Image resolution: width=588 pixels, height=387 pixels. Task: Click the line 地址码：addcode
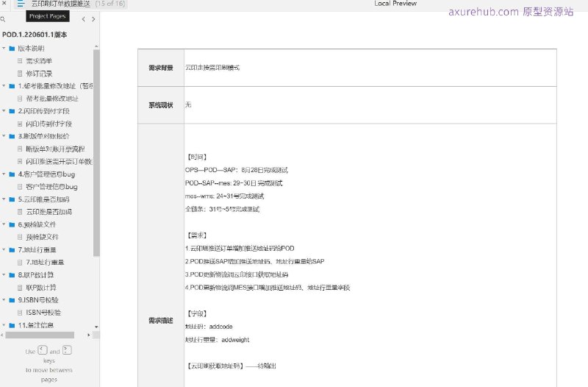click(x=209, y=327)
